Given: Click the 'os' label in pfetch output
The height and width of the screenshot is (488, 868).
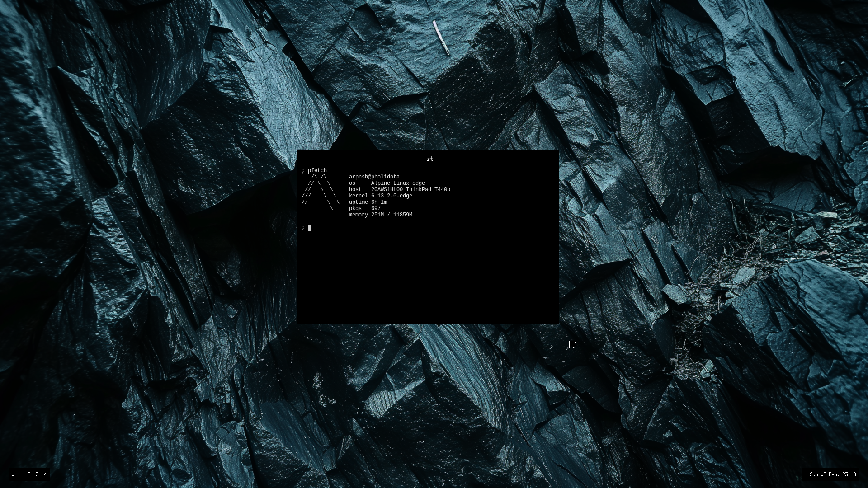Looking at the screenshot, I should [352, 183].
